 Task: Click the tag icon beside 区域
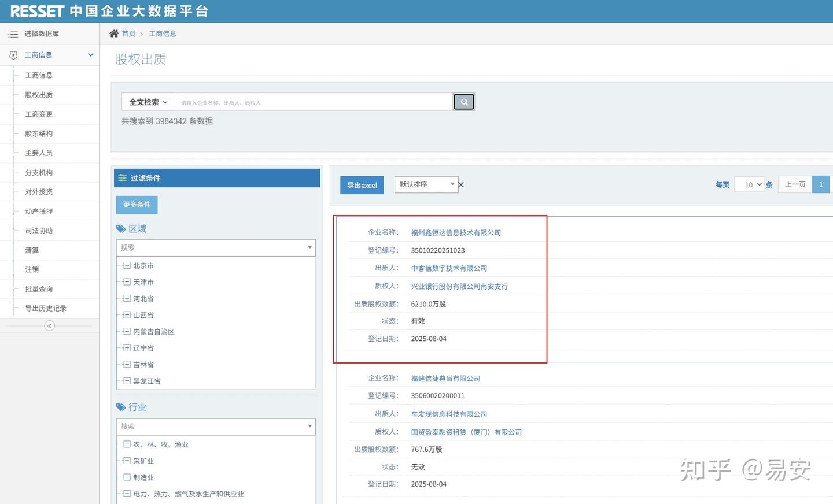click(121, 228)
